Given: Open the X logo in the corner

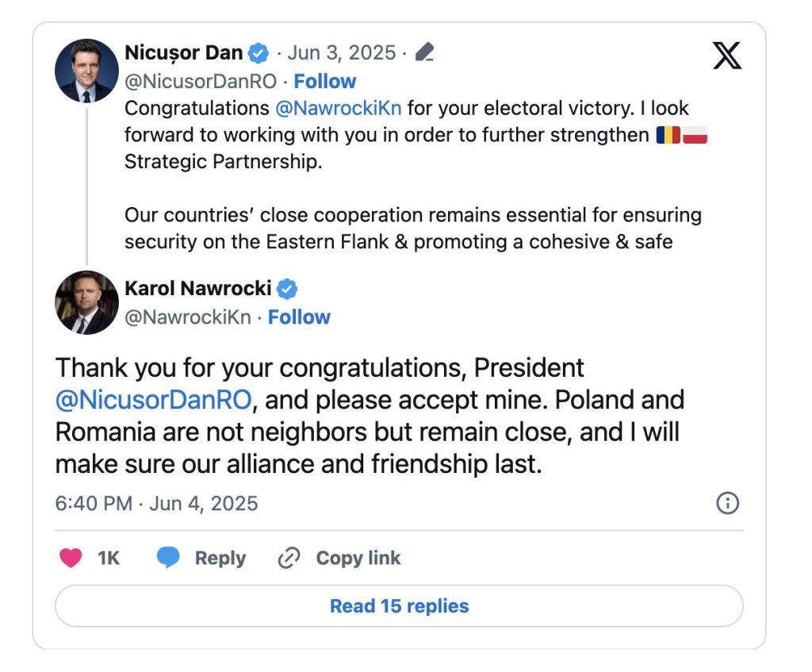Looking at the screenshot, I should (727, 56).
